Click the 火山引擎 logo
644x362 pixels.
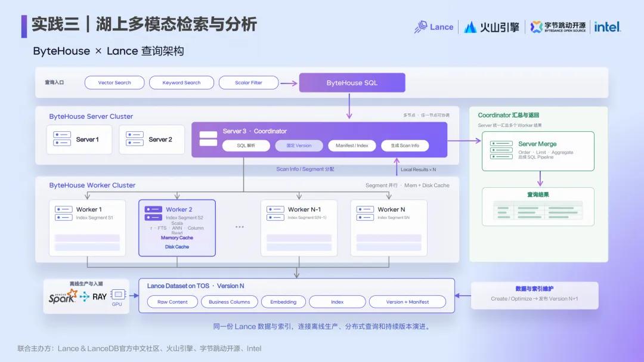(491, 27)
